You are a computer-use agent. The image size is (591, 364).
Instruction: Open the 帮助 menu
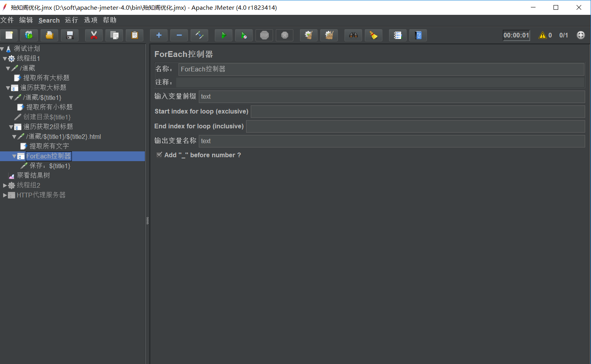[x=110, y=20]
